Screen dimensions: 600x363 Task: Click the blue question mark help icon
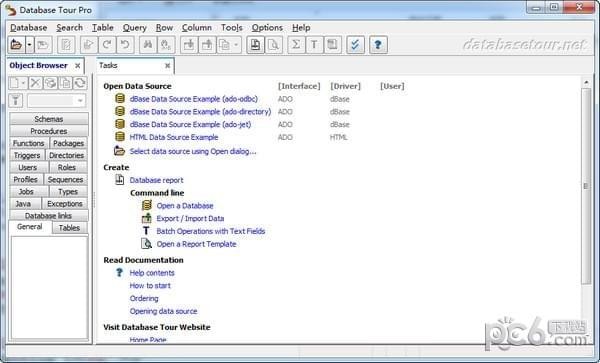click(x=378, y=45)
